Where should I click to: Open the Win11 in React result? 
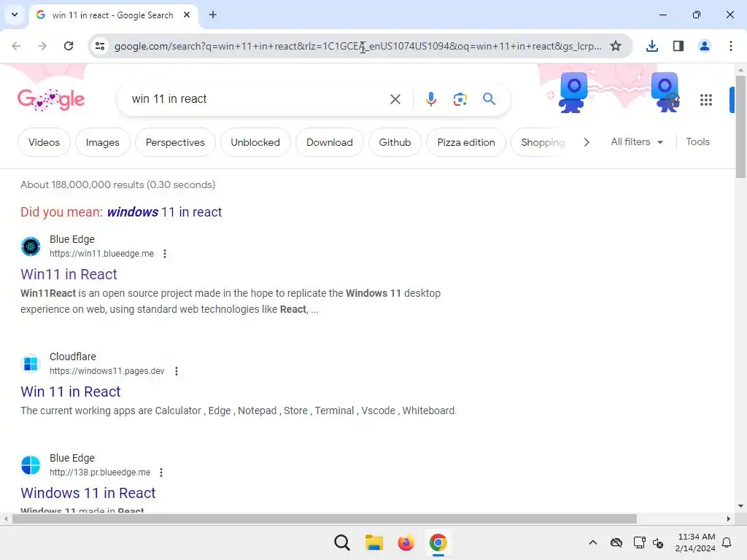69,274
